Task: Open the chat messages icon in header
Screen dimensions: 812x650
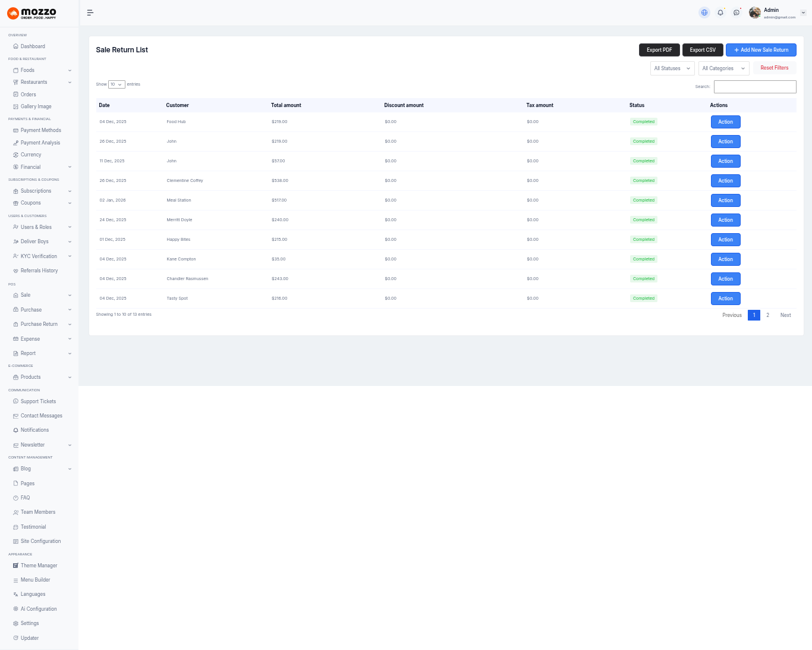Action: (737, 12)
